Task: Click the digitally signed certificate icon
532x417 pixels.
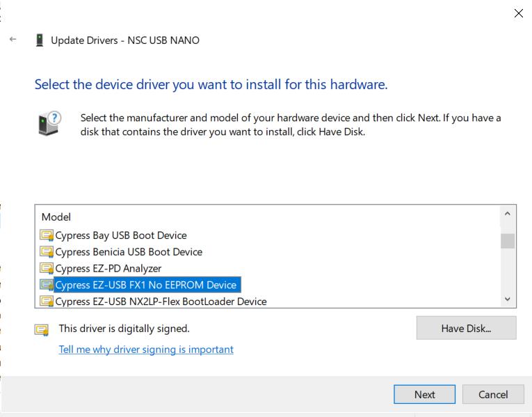Action: (x=42, y=329)
